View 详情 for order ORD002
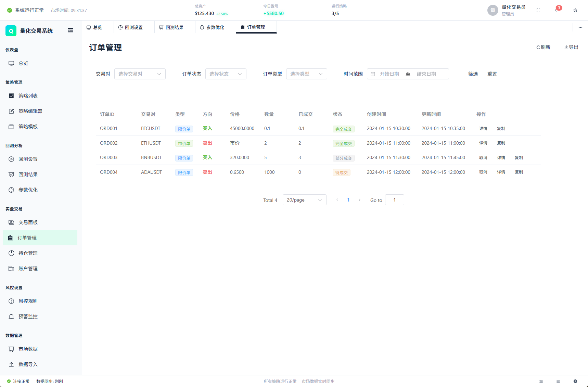The image size is (588, 387). [483, 143]
